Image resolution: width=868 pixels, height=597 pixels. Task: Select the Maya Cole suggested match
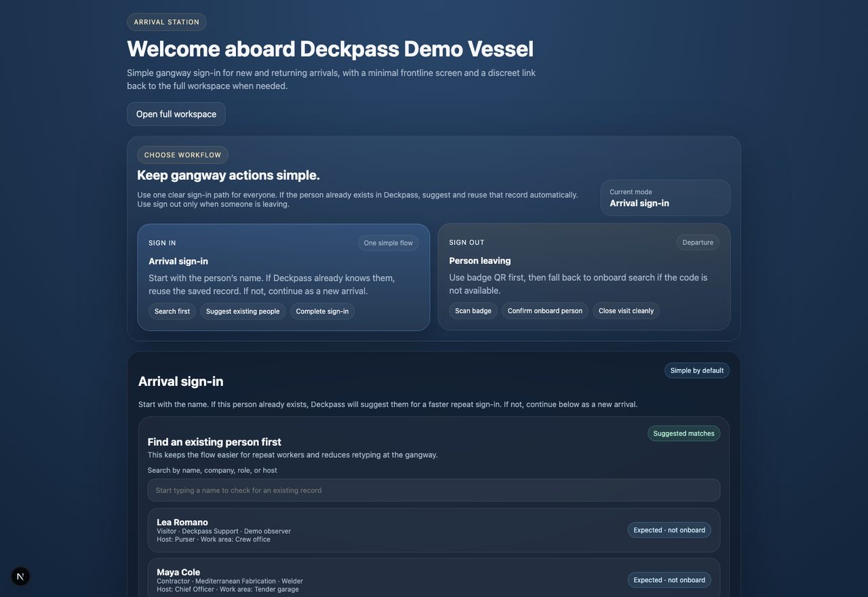(x=434, y=578)
